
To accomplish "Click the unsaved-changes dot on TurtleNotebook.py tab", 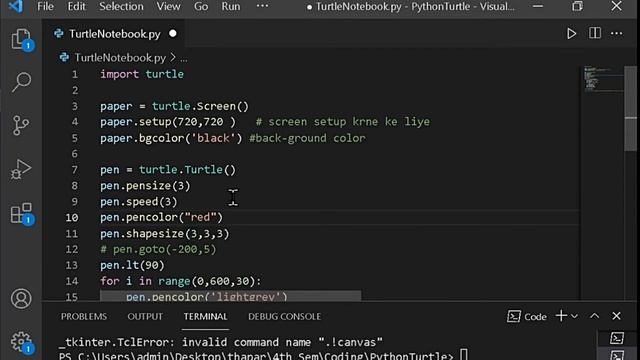I will tap(173, 33).
